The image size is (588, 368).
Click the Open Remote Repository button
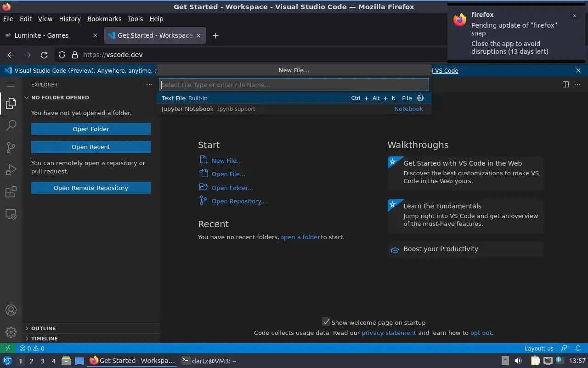click(91, 188)
